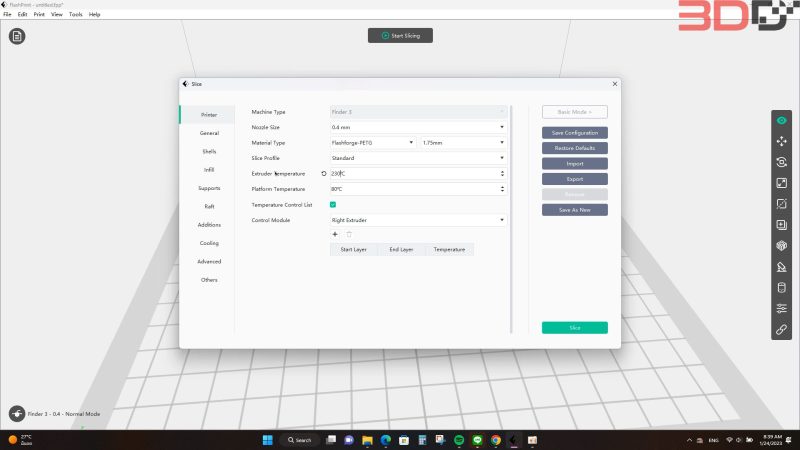Click the taskbar Search box
This screenshot has height=450, width=800.
tap(300, 440)
